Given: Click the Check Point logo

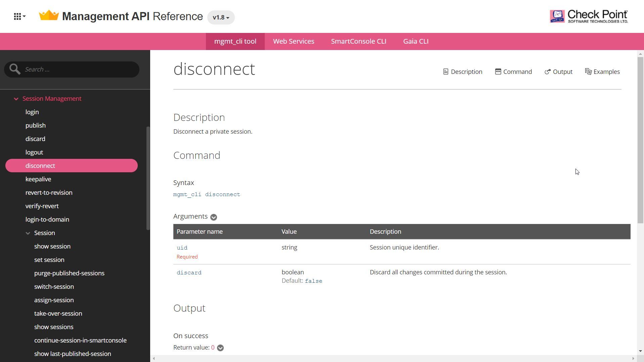Looking at the screenshot, I should point(589,16).
